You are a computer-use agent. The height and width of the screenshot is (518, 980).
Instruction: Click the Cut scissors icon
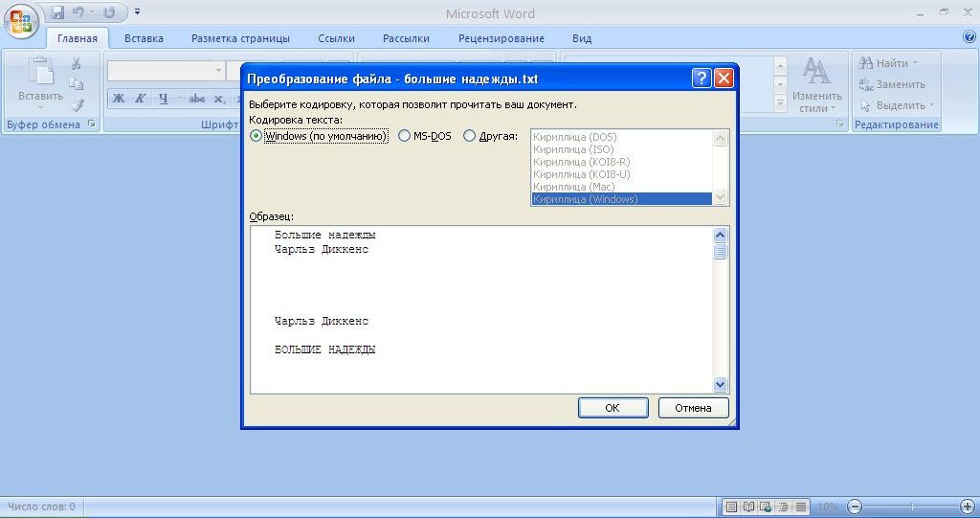coord(77,63)
